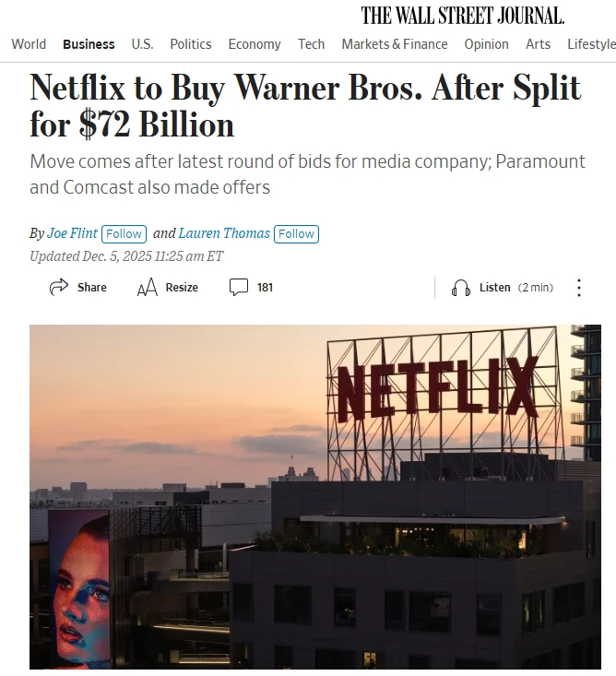Open the Opinion section
The image size is (616, 676).
click(x=486, y=44)
